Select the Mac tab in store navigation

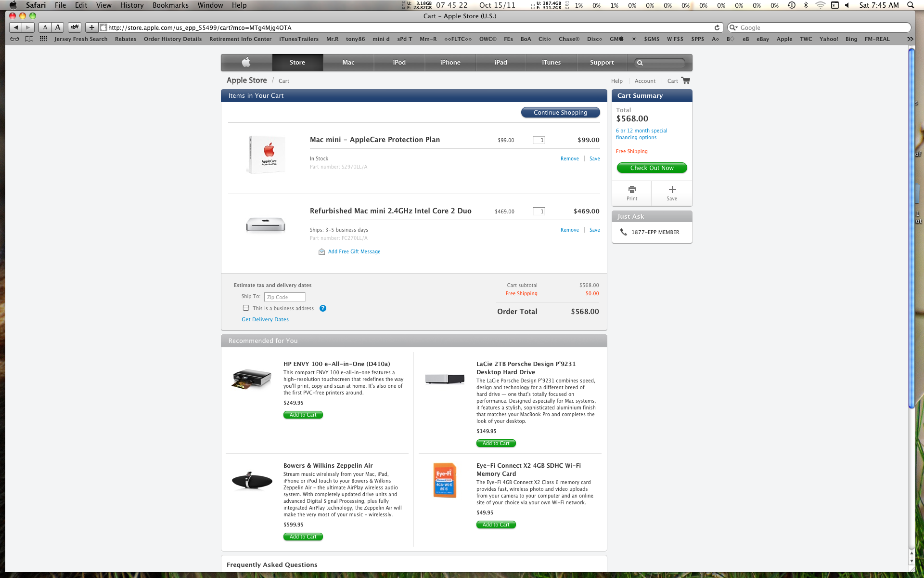pos(348,63)
